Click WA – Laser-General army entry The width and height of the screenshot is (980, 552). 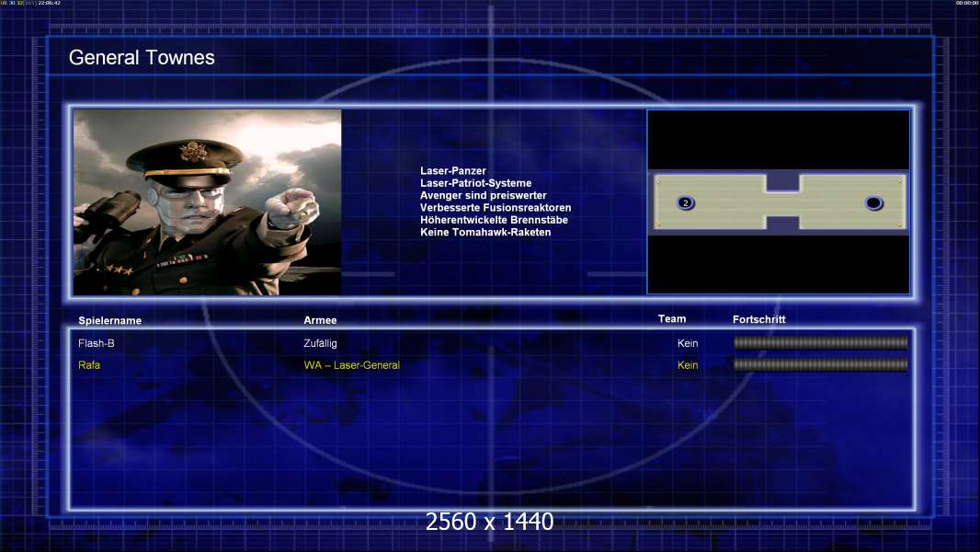[x=351, y=365]
